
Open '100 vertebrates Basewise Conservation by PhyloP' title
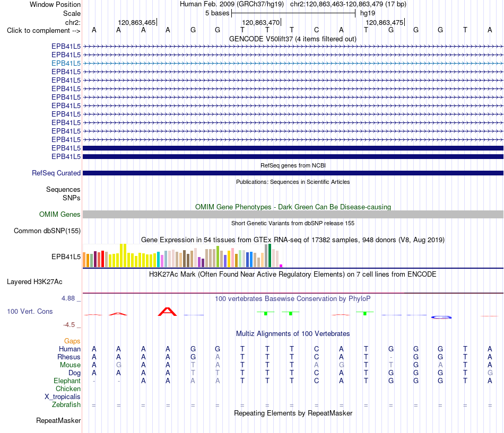(x=292, y=299)
